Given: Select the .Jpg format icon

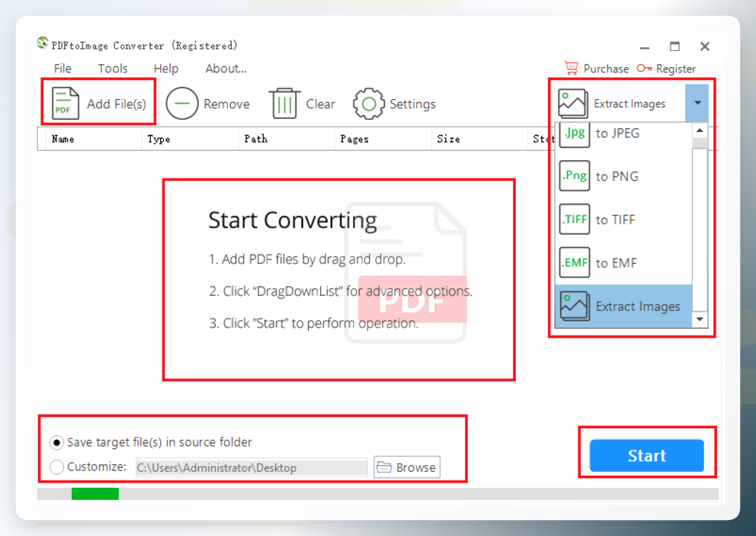Looking at the screenshot, I should (x=575, y=134).
